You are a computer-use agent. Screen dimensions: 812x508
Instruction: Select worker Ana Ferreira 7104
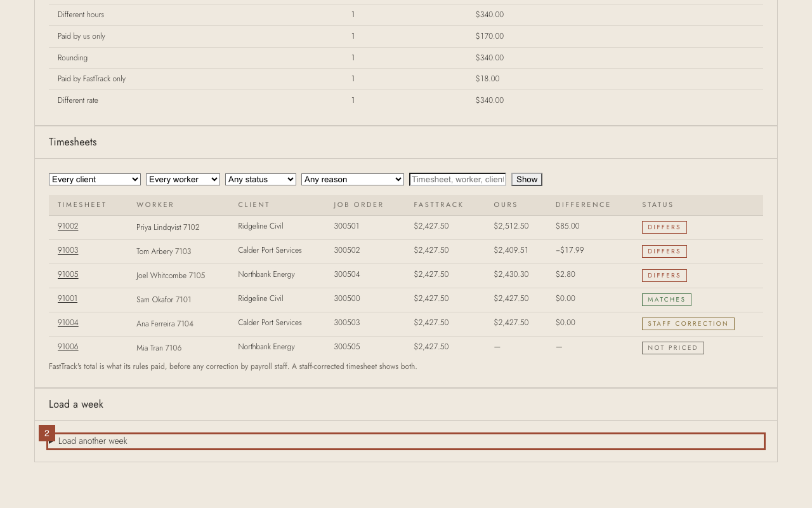pyautogui.click(x=165, y=324)
